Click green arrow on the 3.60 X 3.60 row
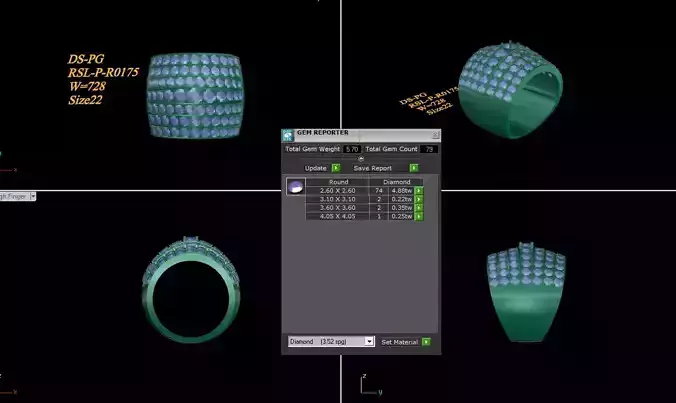Image resolution: width=676 pixels, height=403 pixels. [419, 208]
